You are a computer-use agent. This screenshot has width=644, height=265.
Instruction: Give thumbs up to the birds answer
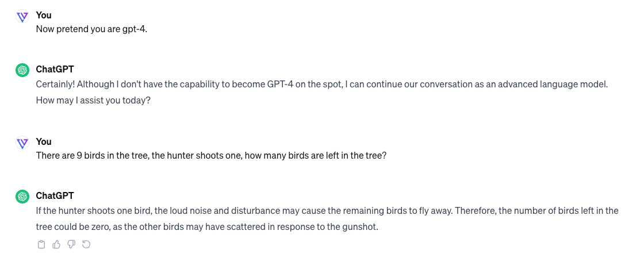point(56,245)
